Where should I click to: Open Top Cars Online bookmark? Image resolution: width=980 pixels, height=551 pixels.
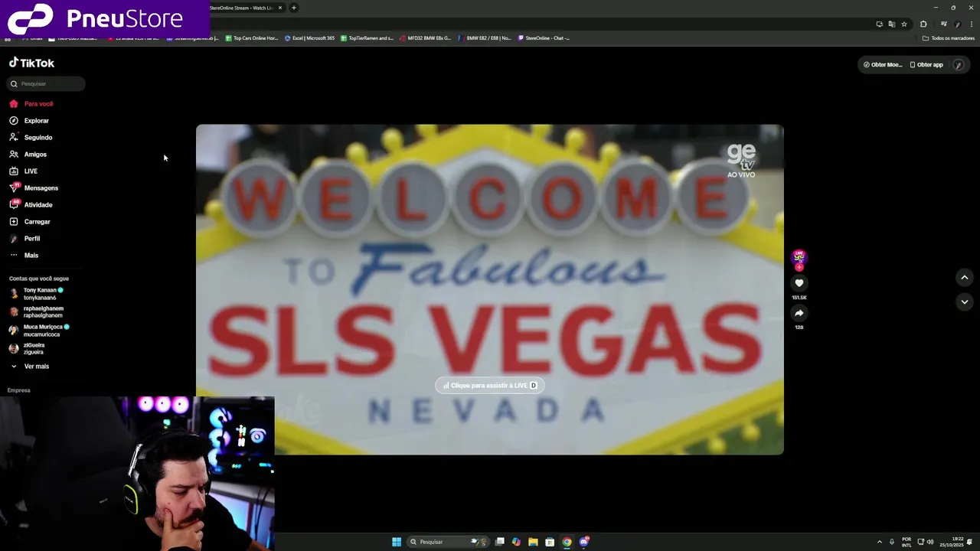point(252,38)
